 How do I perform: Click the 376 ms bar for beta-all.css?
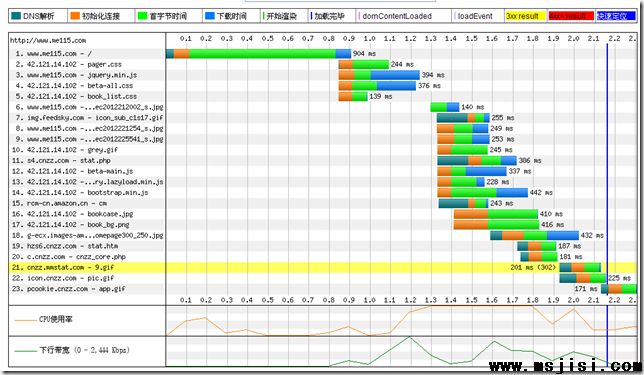click(377, 85)
